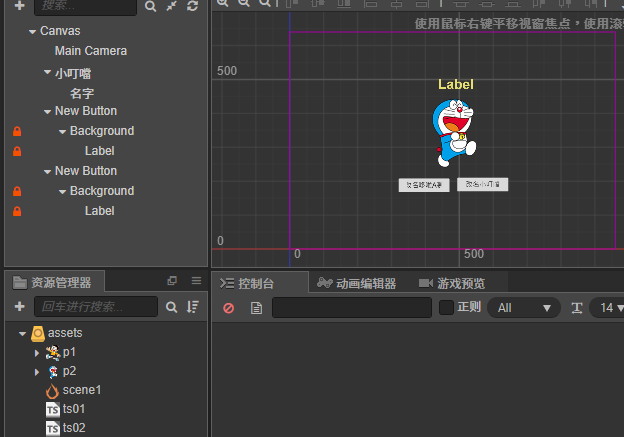Collapse all nodes using the hierarchy arrows icon

(172, 6)
